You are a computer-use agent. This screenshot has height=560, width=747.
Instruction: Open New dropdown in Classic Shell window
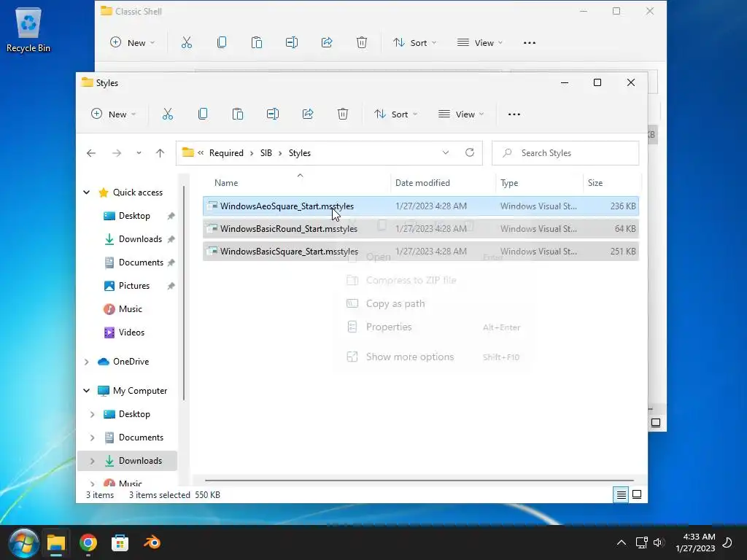[x=133, y=43]
